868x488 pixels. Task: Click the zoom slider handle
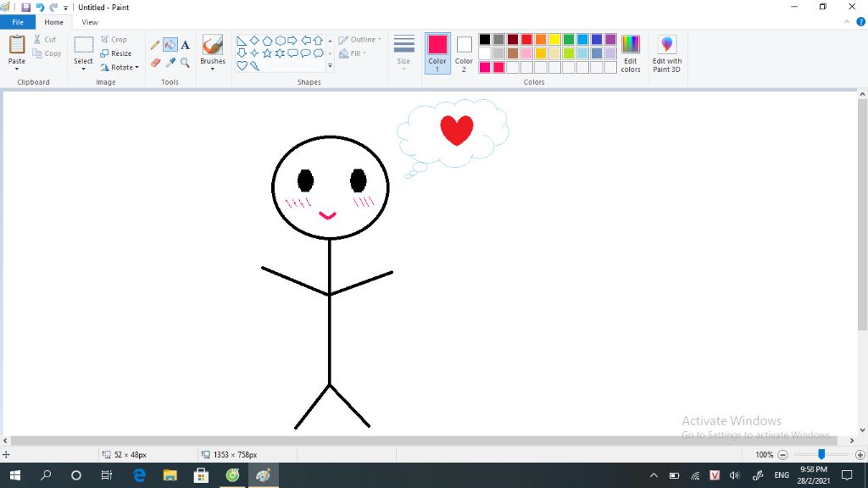click(x=821, y=454)
